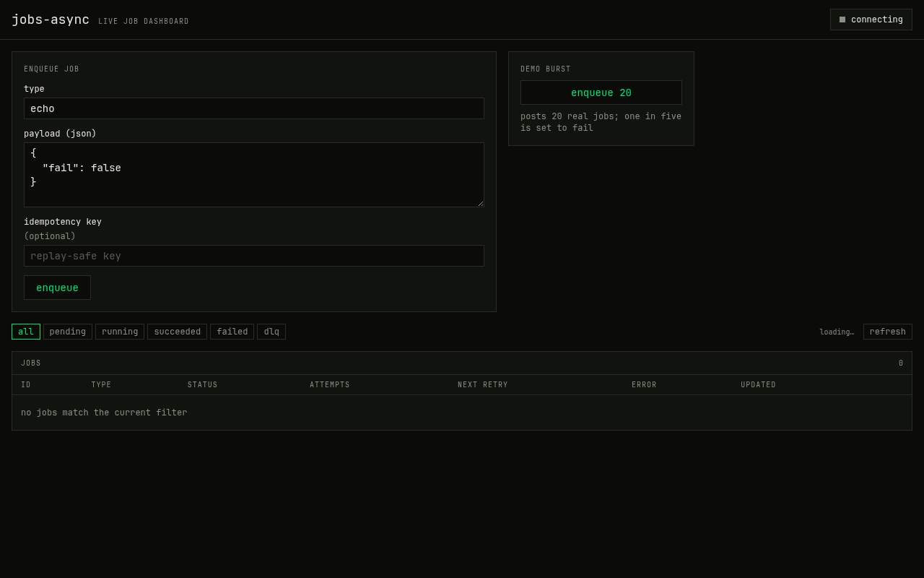Select the succeeded filter tab

[178, 332]
